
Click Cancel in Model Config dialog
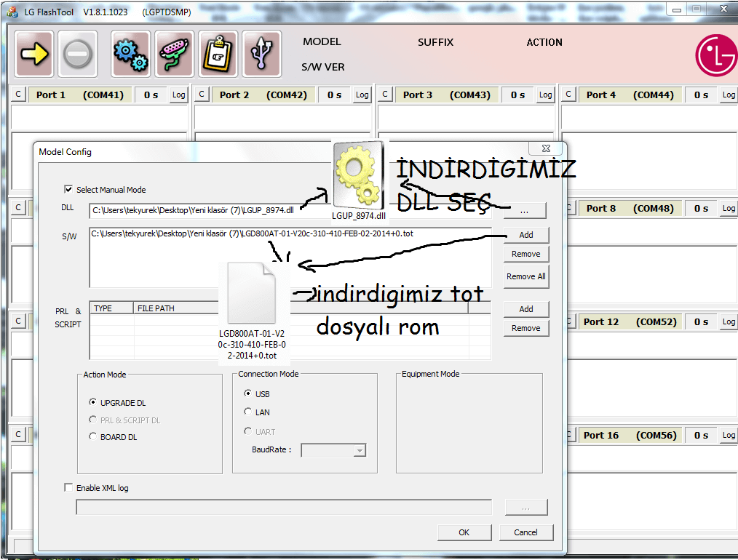point(525,532)
